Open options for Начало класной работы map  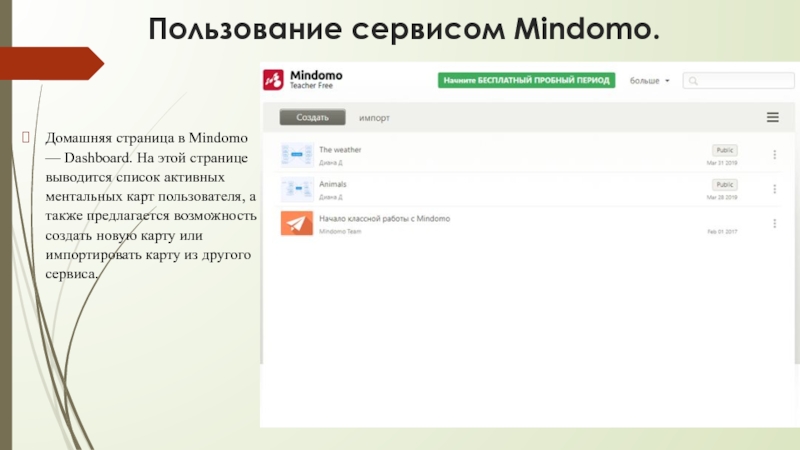(774, 223)
